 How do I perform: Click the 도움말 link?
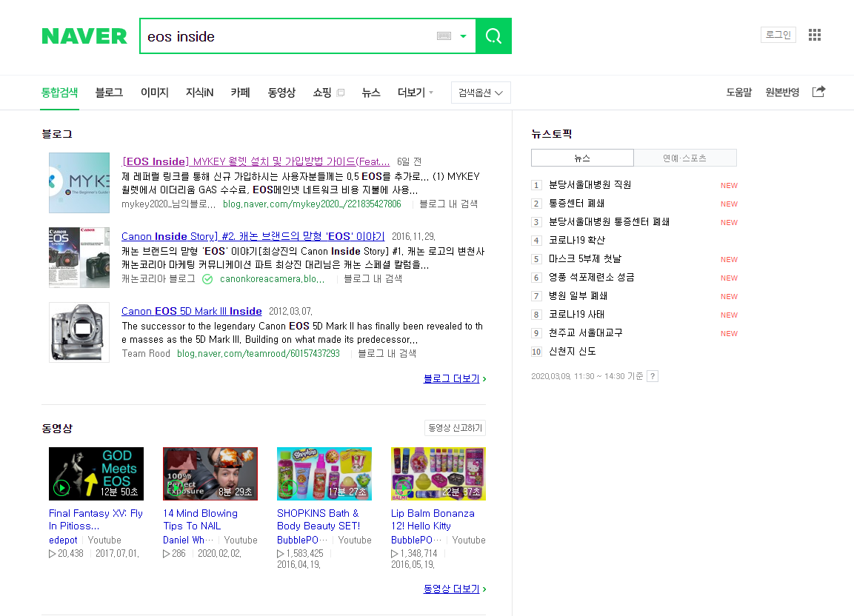(738, 92)
